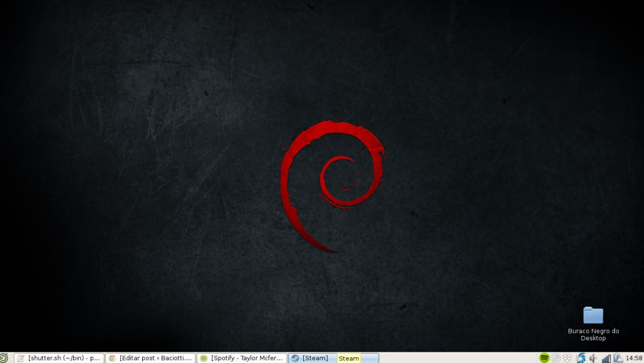The width and height of the screenshot is (644, 363).
Task: Click the 14:58 clock
Action: click(x=634, y=358)
